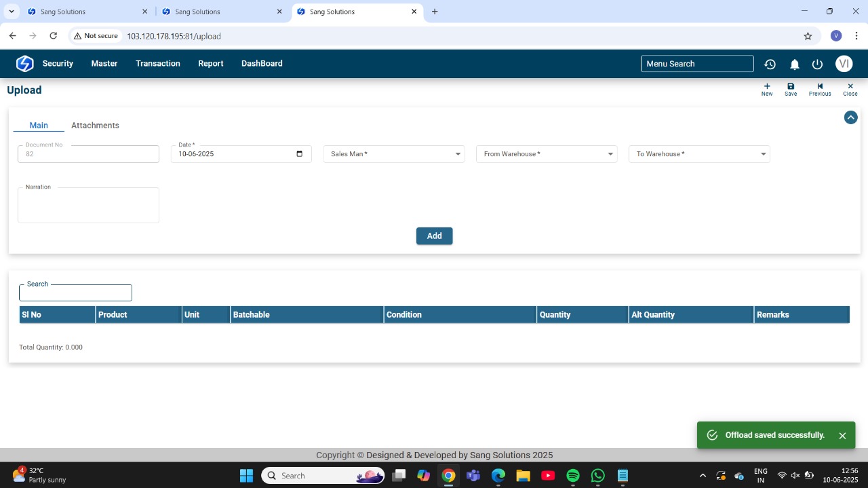Click the history clock icon in header
Image resolution: width=868 pixels, height=488 pixels.
click(x=770, y=64)
